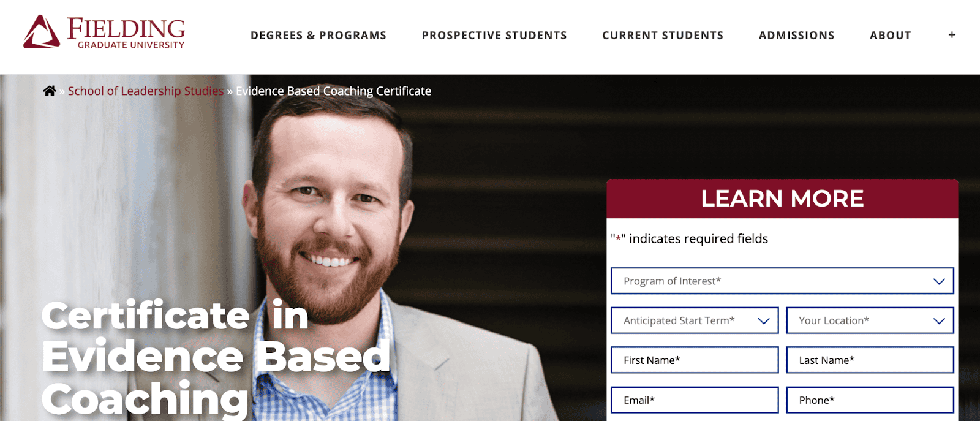Click the red asterisk required fields note
This screenshot has height=421, width=980.
(690, 238)
